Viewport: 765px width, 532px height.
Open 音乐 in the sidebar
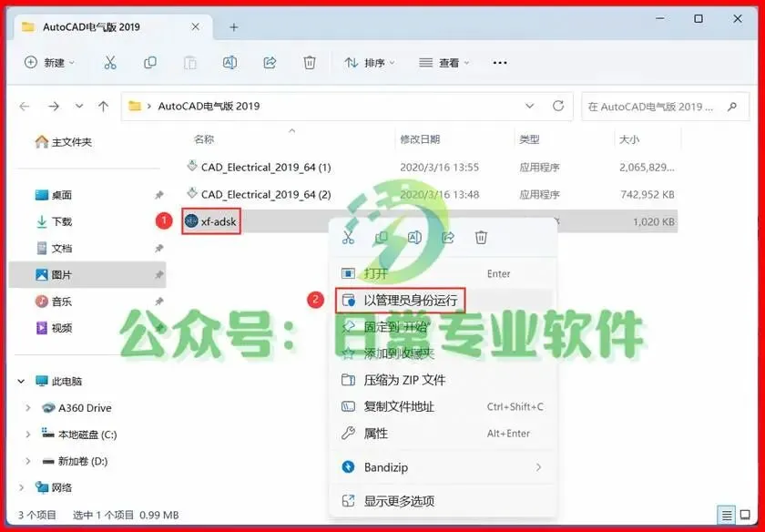click(x=54, y=302)
